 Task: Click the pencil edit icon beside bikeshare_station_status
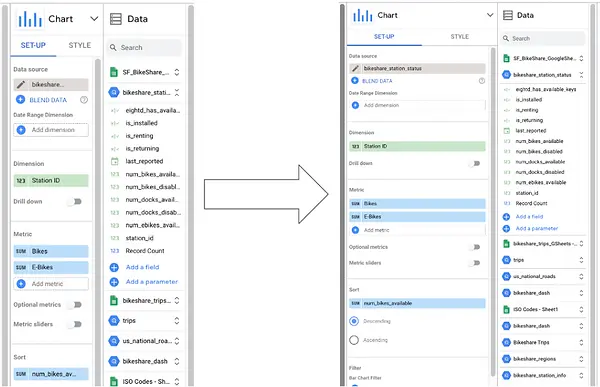[355, 69]
